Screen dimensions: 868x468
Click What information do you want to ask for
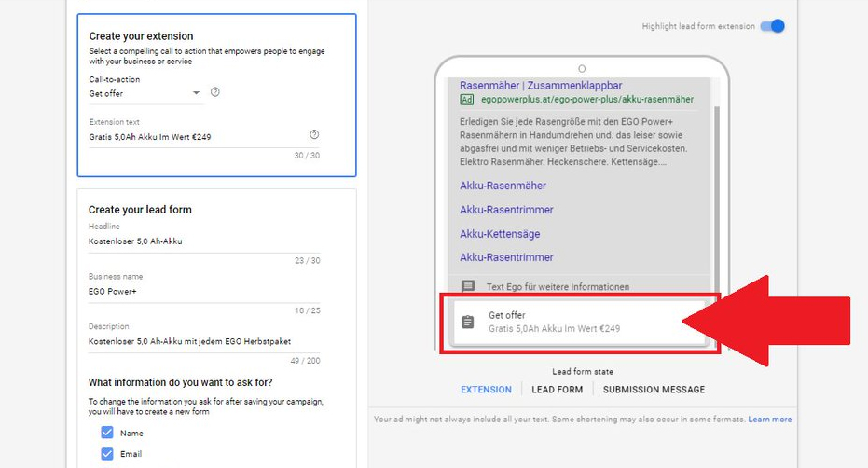point(181,382)
